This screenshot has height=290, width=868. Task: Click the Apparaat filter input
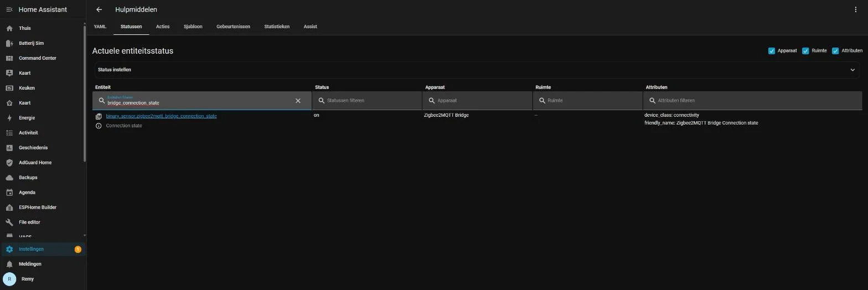pyautogui.click(x=478, y=101)
